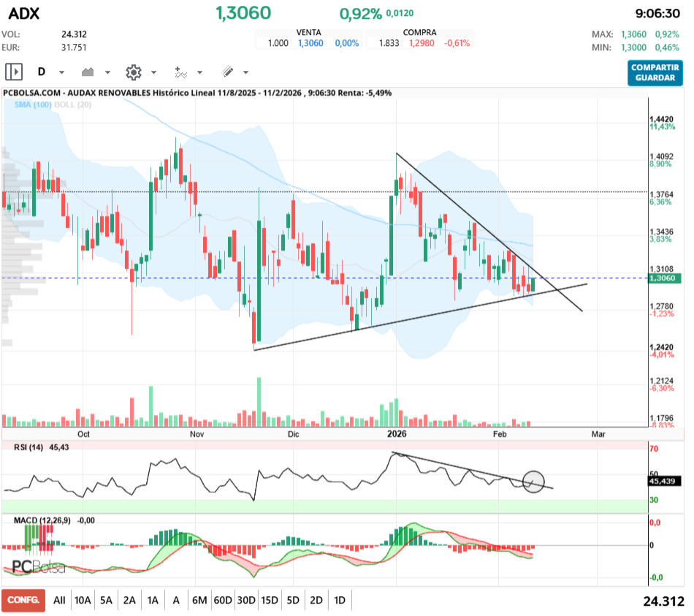Click the MACD (12,26,9) indicator label
694x616 pixels.
coord(42,520)
